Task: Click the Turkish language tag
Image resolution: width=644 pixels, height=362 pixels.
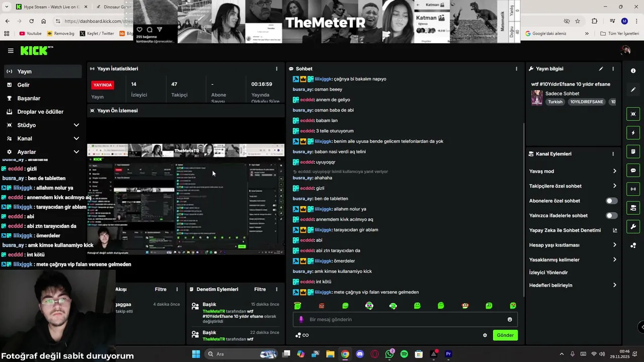Action: (555, 102)
